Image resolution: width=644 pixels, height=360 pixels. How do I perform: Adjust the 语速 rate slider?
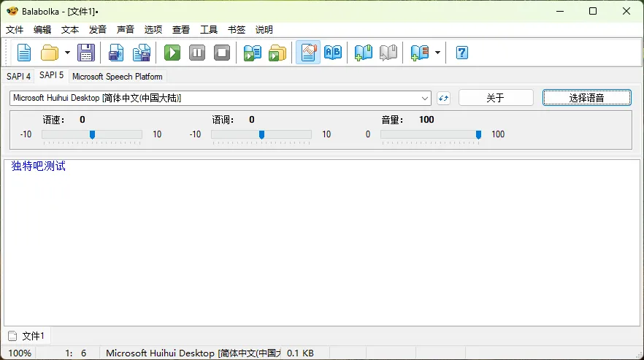click(x=92, y=135)
